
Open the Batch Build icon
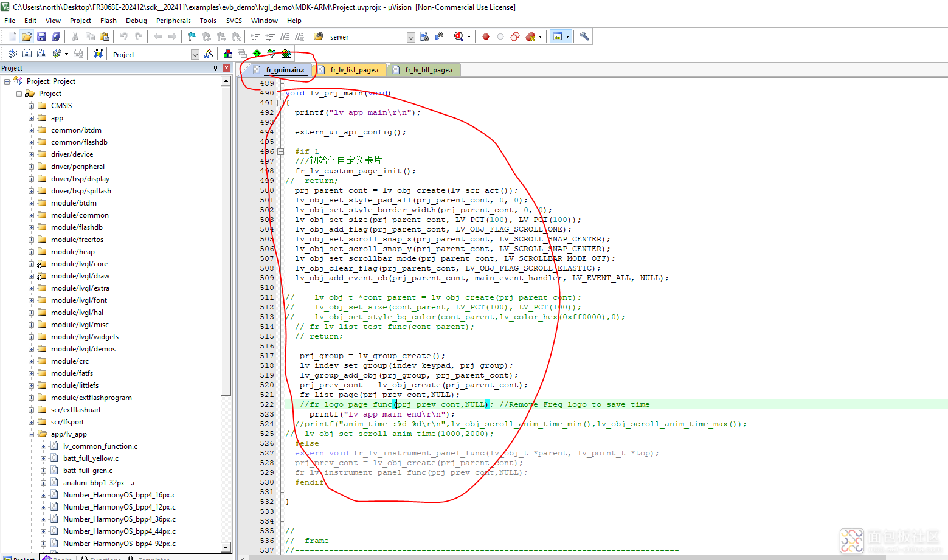57,54
